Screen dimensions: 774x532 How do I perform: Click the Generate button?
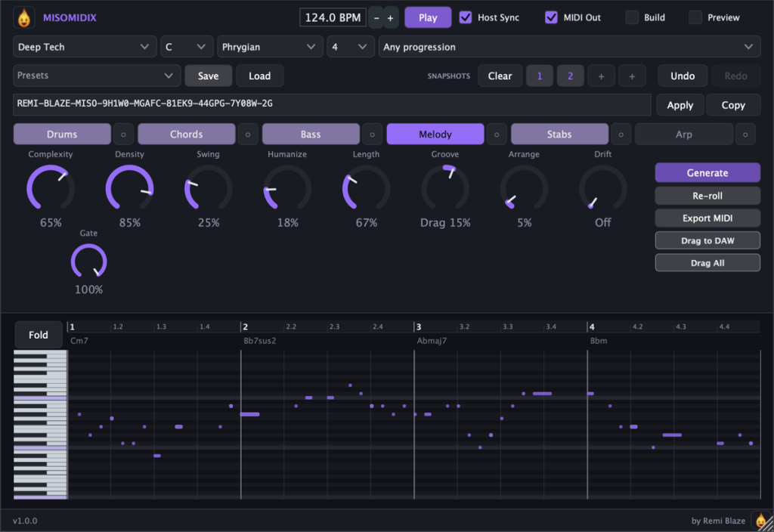pyautogui.click(x=707, y=173)
